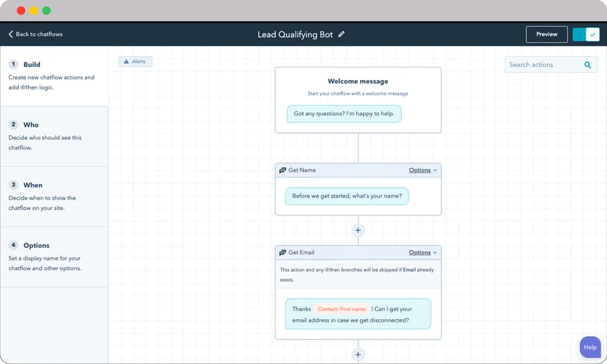Open Options dropdown on Get Email action
This screenshot has height=364, width=607.
coord(423,253)
